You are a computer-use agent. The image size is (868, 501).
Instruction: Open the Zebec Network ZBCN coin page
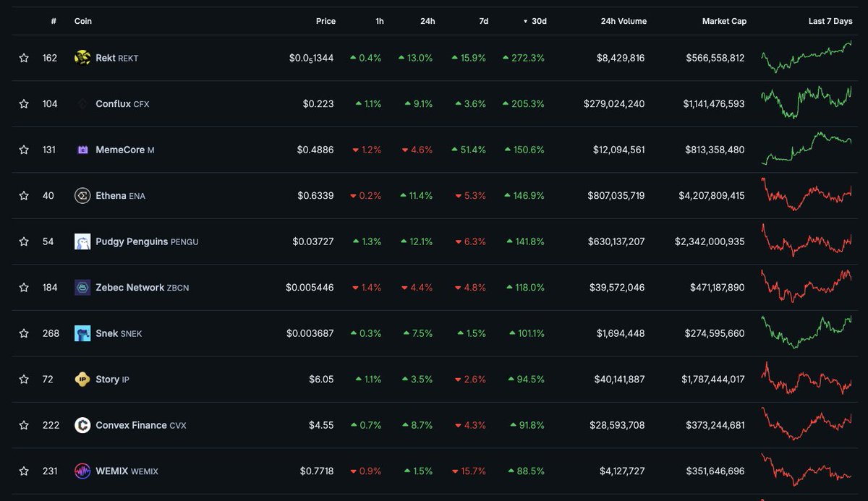point(142,288)
